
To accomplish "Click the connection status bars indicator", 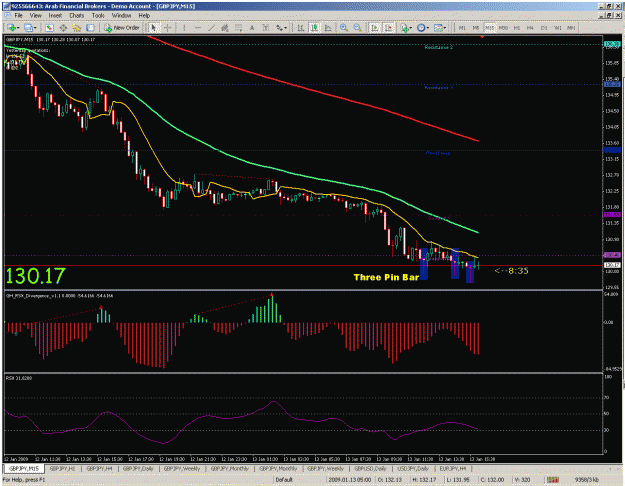I will [552, 480].
